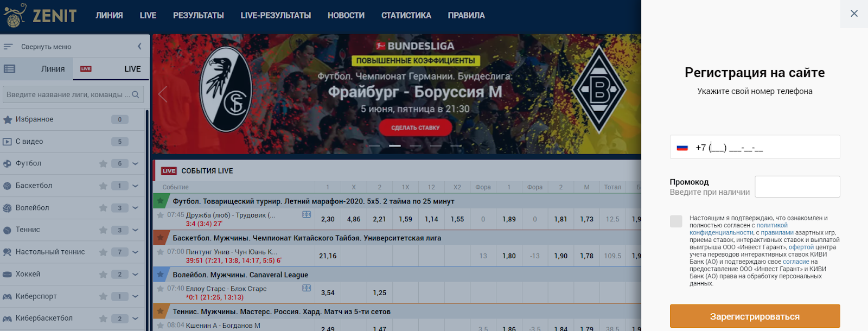Image resolution: width=868 pixels, height=331 pixels.
Task: Open the офертой link
Action: point(801,247)
